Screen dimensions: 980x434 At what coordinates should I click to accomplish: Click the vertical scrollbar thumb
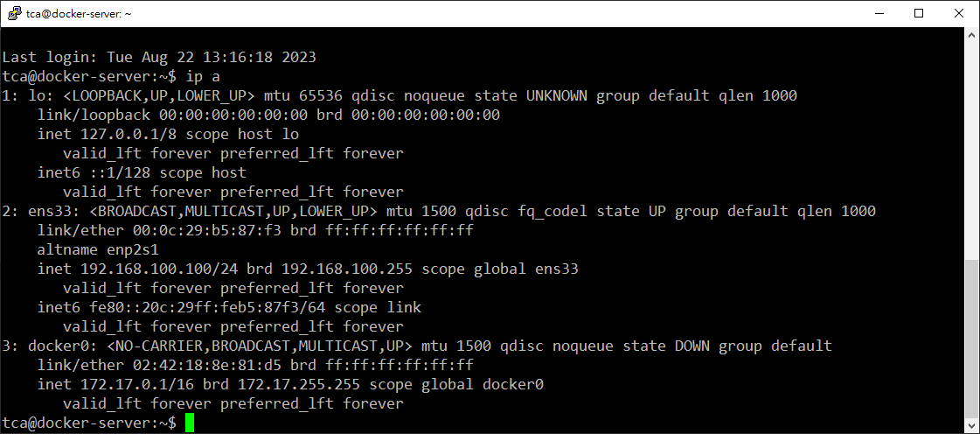[970, 339]
